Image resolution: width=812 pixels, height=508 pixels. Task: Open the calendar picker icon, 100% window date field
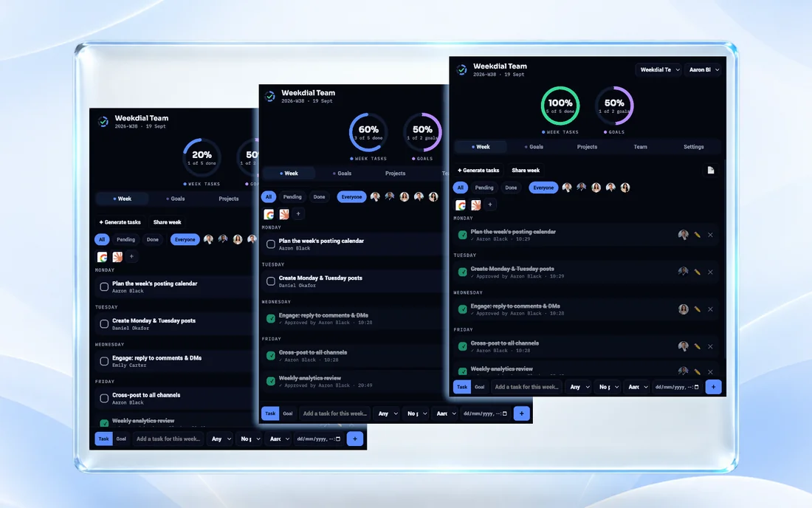click(x=696, y=387)
